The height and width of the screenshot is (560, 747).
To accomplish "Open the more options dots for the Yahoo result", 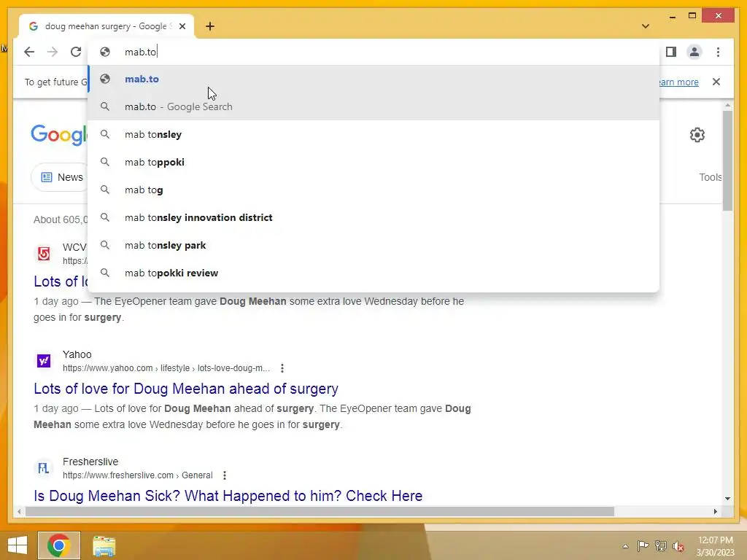I will (282, 368).
